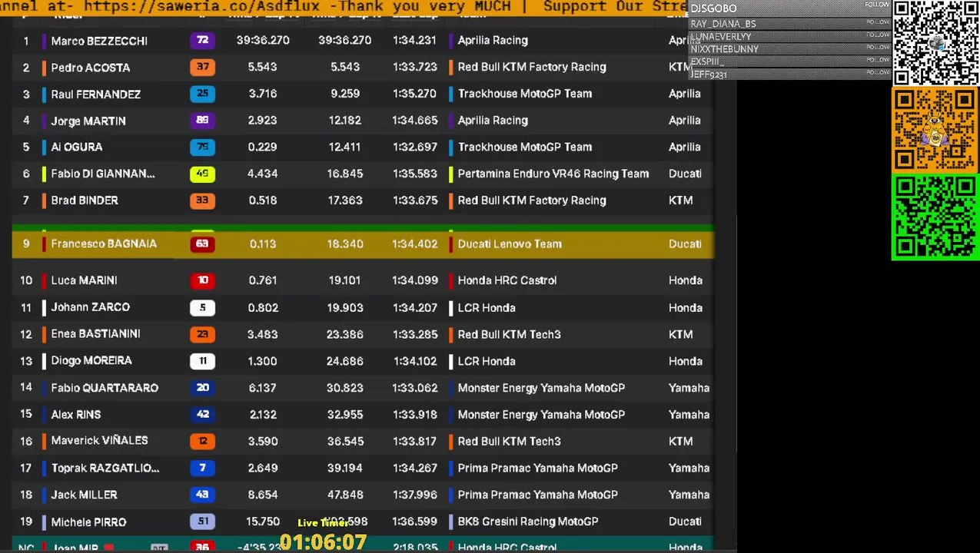Click the saweria.co/Asdflux scrolling link

point(201,6)
